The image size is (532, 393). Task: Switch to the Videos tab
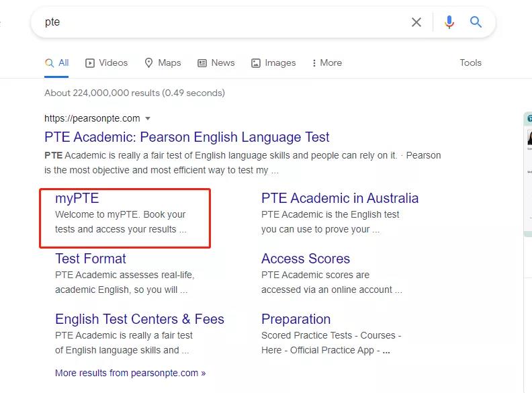click(x=107, y=62)
